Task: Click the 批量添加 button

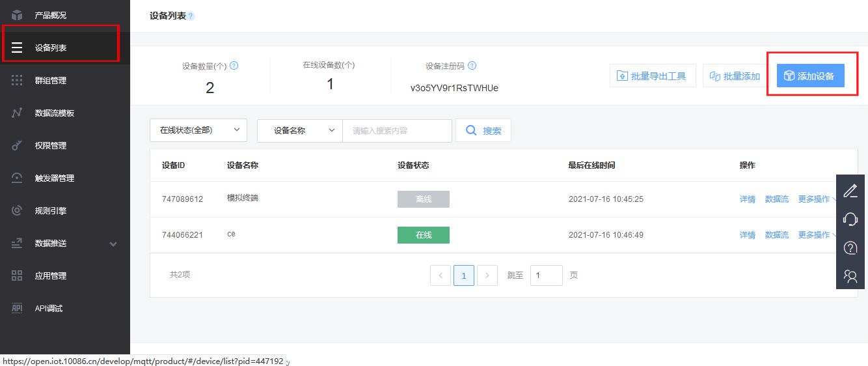Action: (735, 76)
